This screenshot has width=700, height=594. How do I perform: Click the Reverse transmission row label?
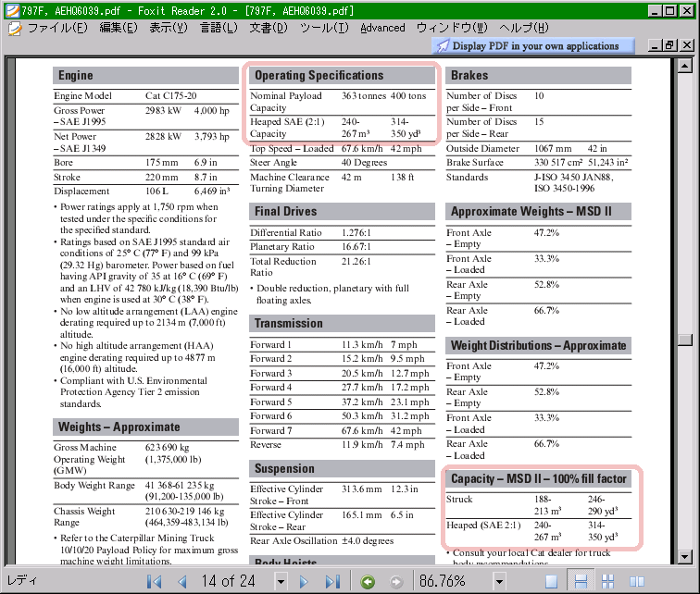point(266,445)
